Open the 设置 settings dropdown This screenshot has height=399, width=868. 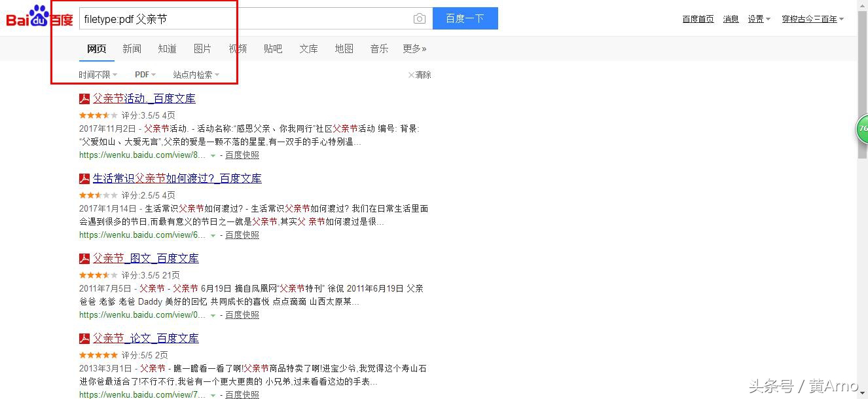759,19
